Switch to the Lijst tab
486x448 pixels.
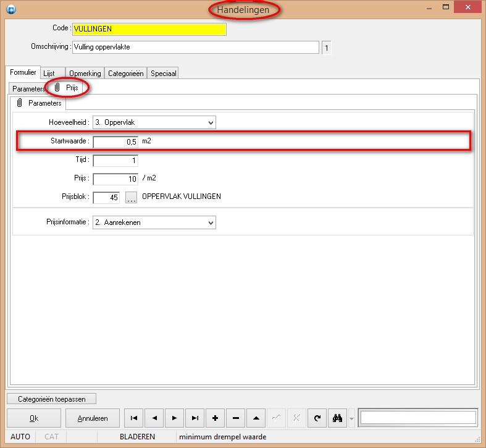(52, 74)
